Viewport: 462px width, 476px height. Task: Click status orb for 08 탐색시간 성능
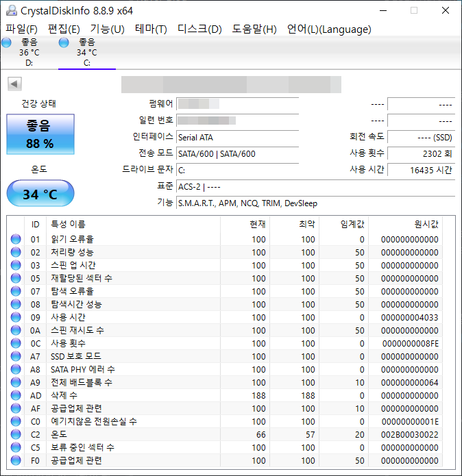tap(16, 304)
